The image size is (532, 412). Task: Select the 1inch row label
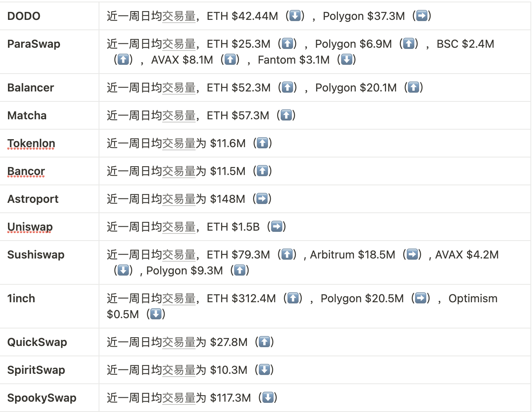tap(21, 298)
